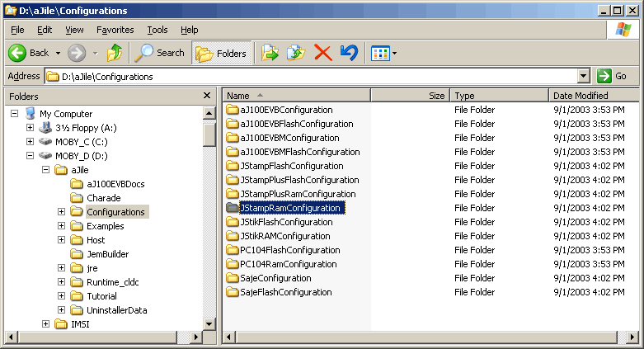Screen dimensions: 644x349
Task: Sort by the Date Modified column header
Action: point(594,96)
